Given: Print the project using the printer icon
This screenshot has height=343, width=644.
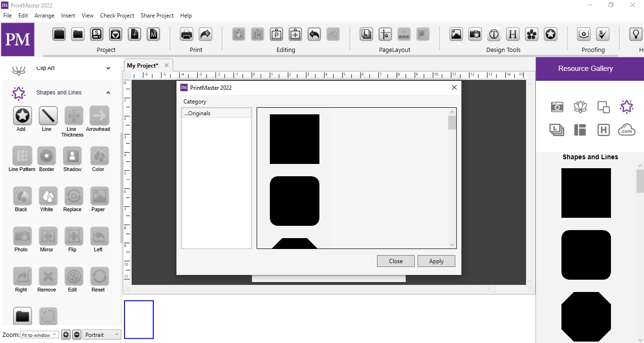Looking at the screenshot, I should pyautogui.click(x=187, y=34).
